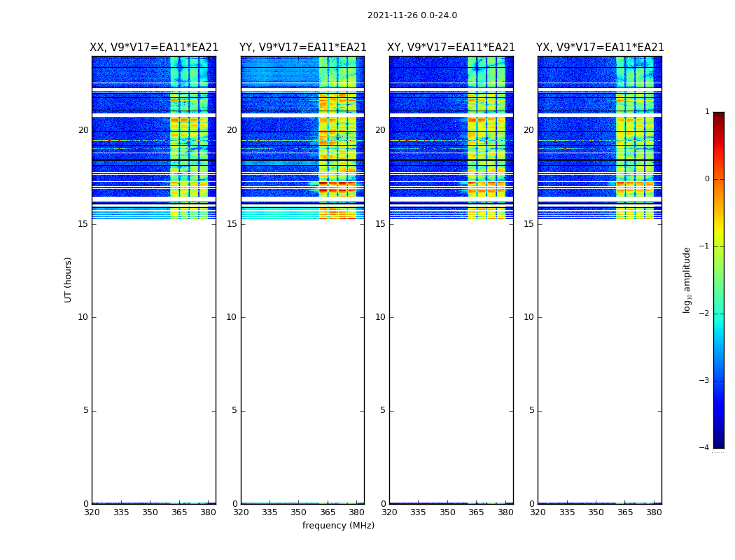Image resolution: width=735 pixels, height=560 pixels.
Task: Select the YY panel title text
Action: coord(302,48)
